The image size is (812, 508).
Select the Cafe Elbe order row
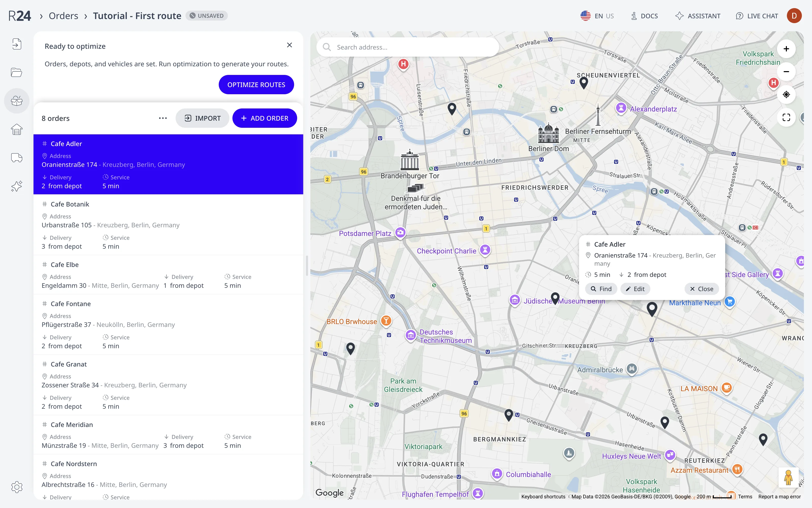168,275
